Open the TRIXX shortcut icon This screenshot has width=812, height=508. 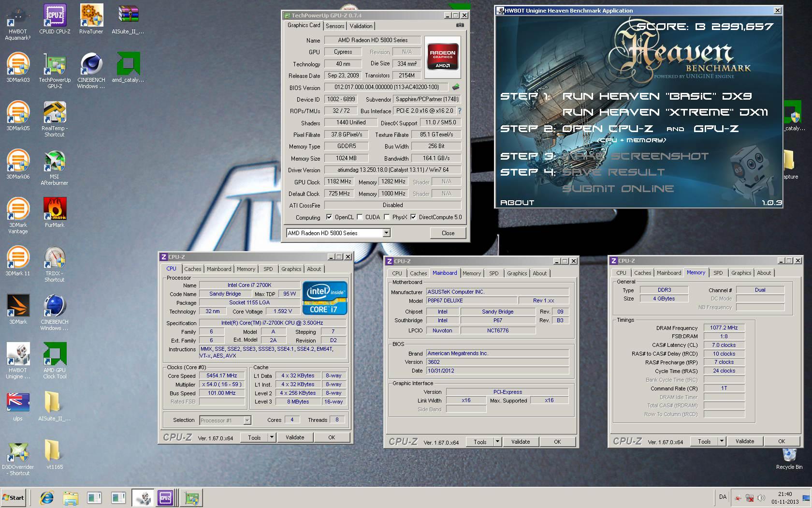point(55,264)
